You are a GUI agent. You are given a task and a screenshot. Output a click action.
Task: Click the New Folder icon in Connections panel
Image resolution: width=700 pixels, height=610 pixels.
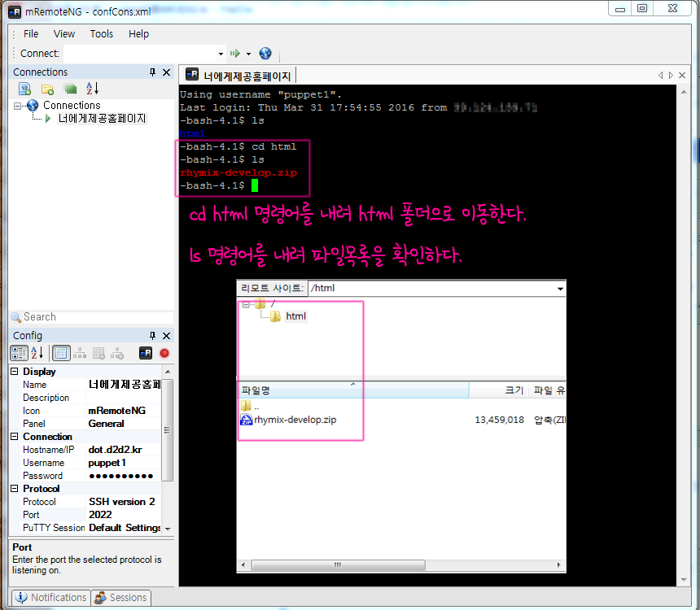47,89
